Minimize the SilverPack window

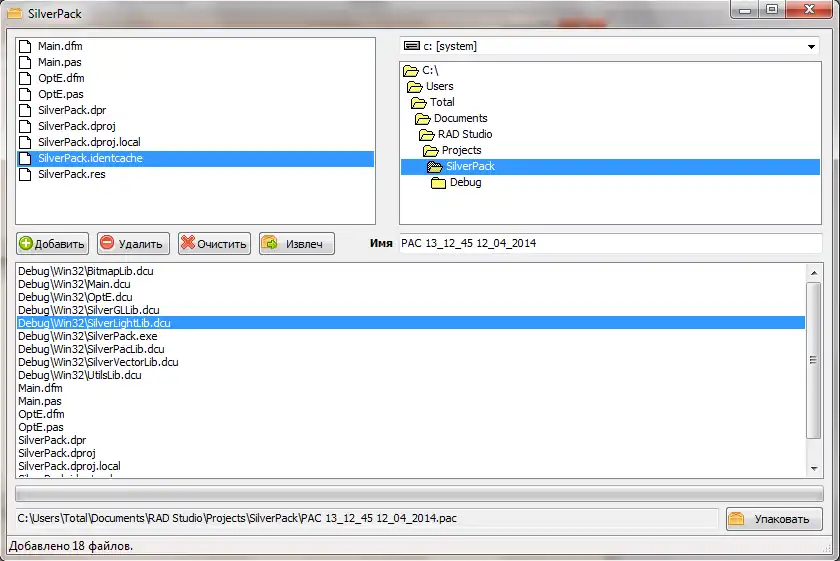point(745,9)
